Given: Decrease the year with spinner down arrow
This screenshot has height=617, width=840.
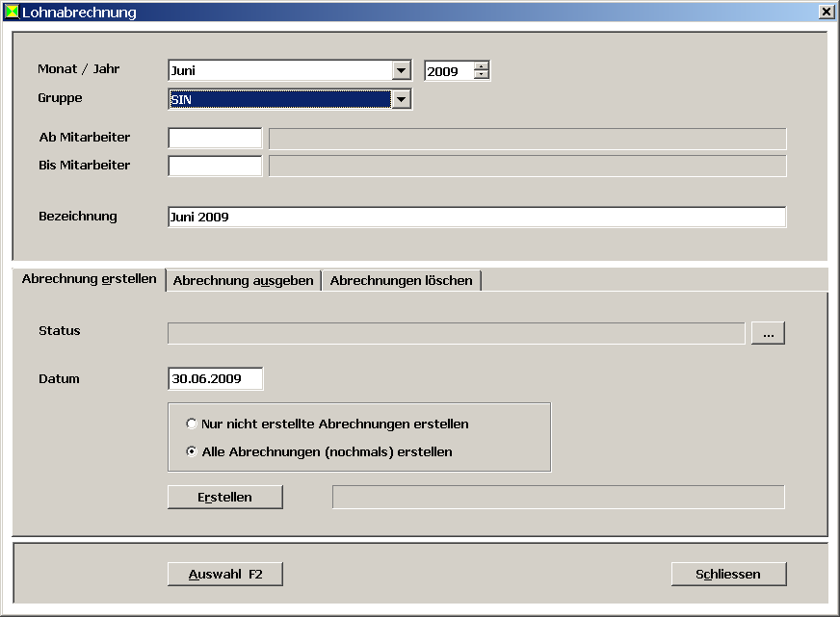Looking at the screenshot, I should [482, 75].
